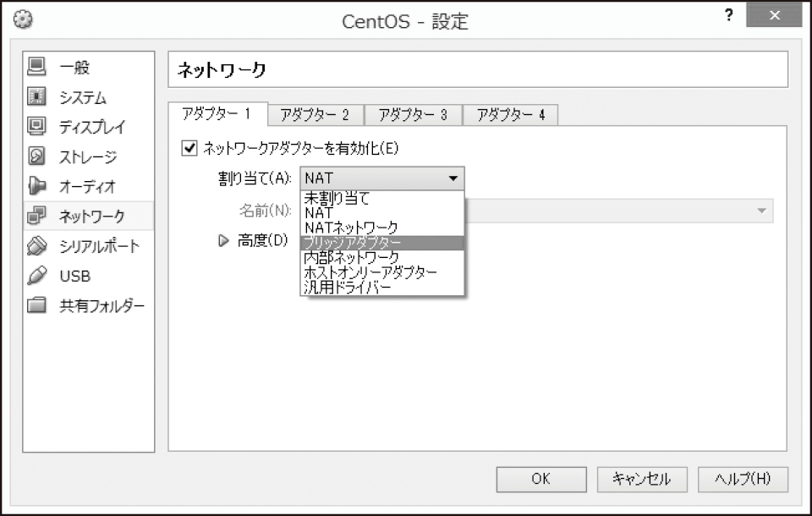Select the 共有フォルダー folder icon
This screenshot has height=516, width=812.
coord(36,305)
